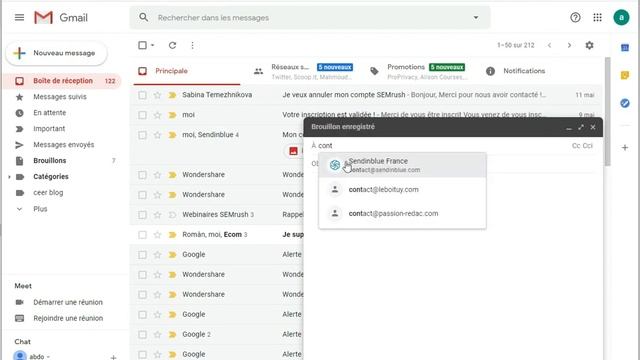Select Sendinblue France contact suggestion

point(402,165)
